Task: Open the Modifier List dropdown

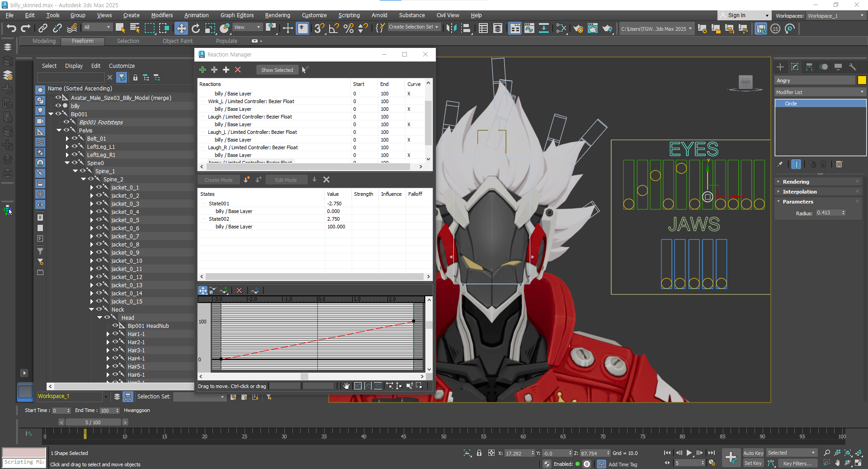Action: (x=820, y=92)
